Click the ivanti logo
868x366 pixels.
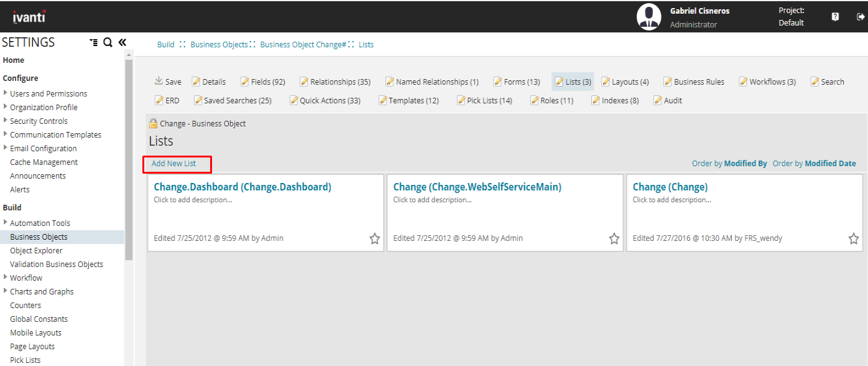[29, 17]
